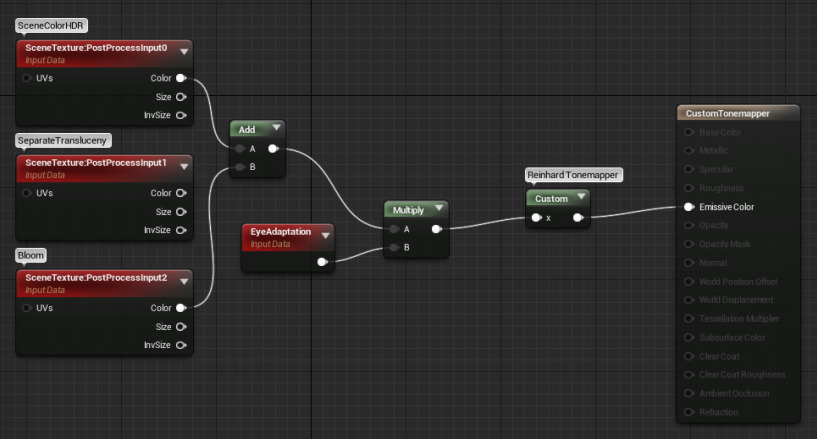Click the Subsurface Color pin

(689, 337)
